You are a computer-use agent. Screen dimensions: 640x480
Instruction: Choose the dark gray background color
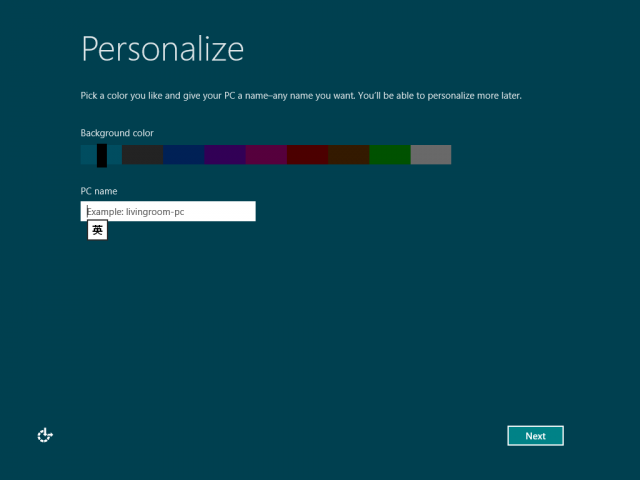click(x=142, y=155)
